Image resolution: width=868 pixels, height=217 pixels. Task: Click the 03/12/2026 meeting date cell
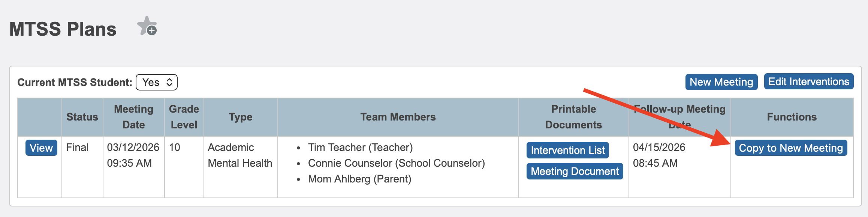(133, 147)
